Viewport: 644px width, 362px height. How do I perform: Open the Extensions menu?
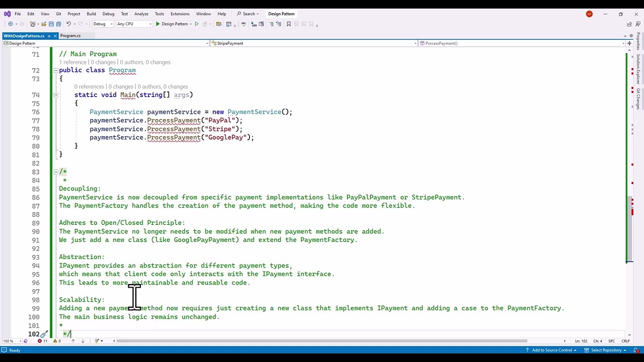click(180, 14)
